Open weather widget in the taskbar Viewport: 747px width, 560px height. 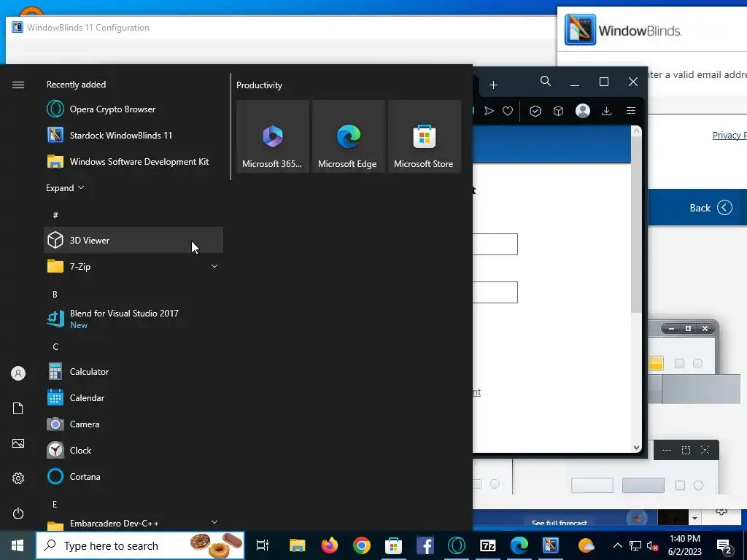click(586, 545)
